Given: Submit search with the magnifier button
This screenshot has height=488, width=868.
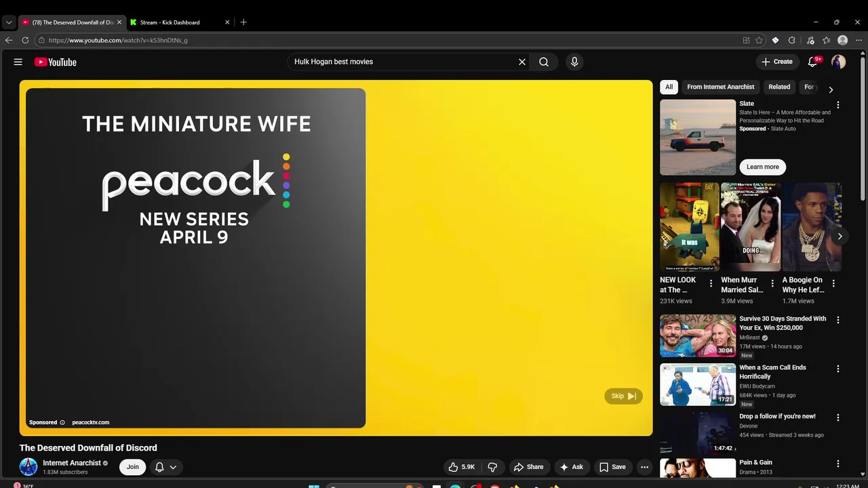Looking at the screenshot, I should 544,62.
